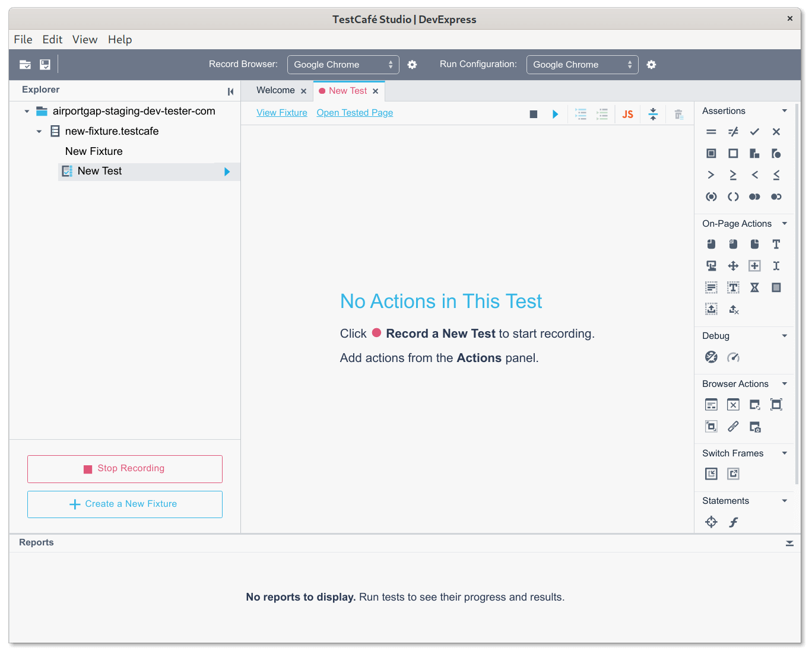This screenshot has height=654, width=812.
Task: Collapse the On-Page Actions section
Action: 784,224
